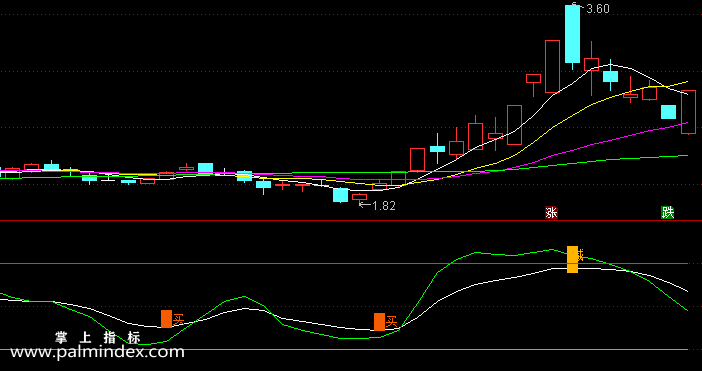Screen dimensions: 702x371
Task: Click the first orange 买 buy signal
Action: point(167,319)
